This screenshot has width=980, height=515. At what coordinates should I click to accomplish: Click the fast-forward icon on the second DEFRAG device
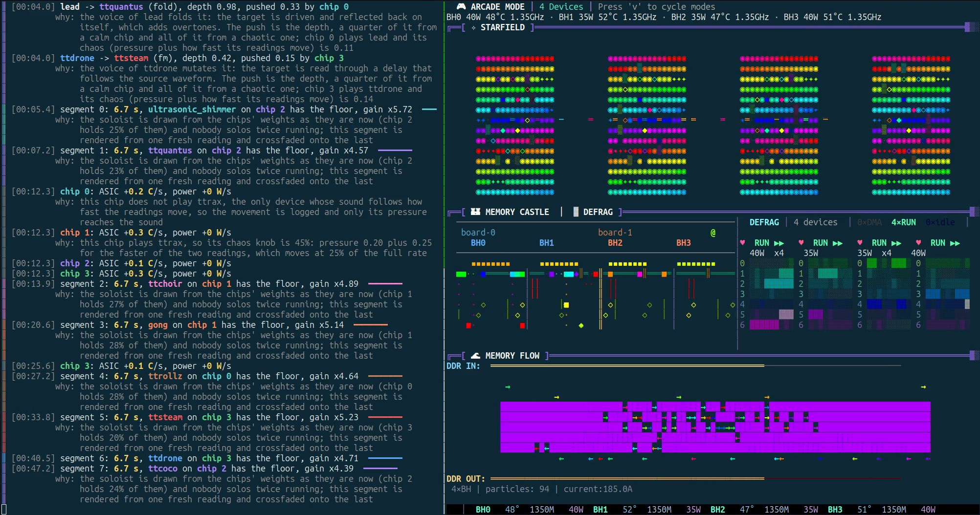click(838, 243)
